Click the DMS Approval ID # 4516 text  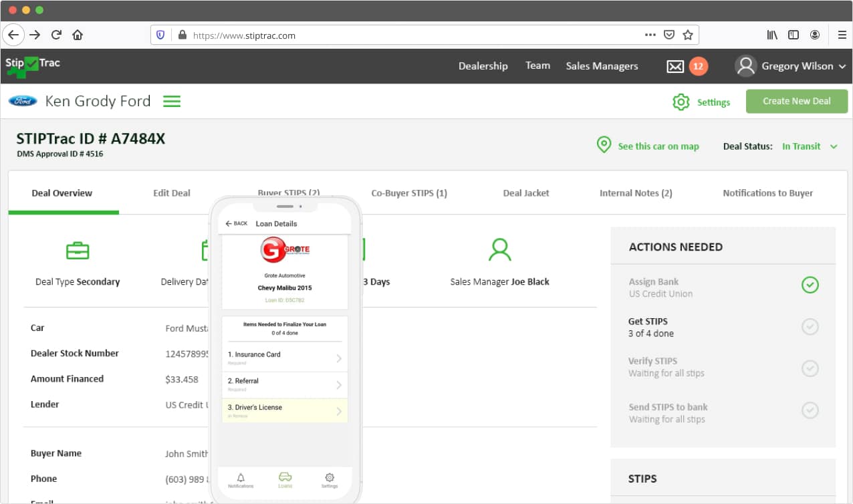(x=60, y=154)
